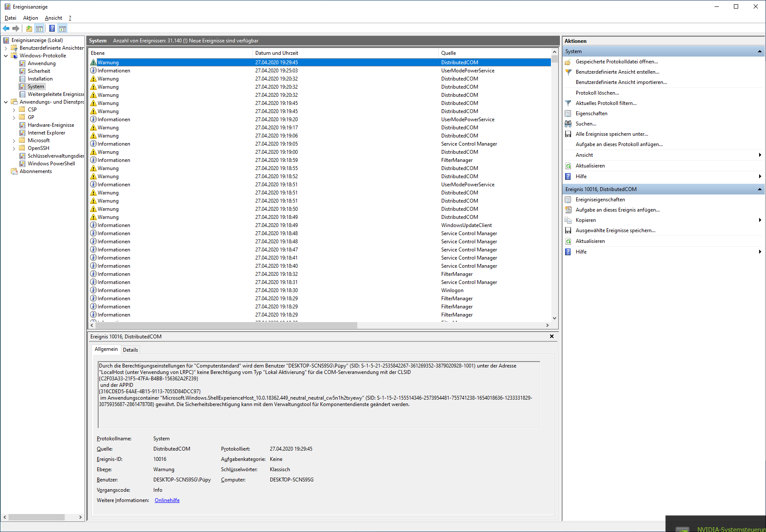
Task: Toggle the console tree toolbar icon
Action: [39, 29]
